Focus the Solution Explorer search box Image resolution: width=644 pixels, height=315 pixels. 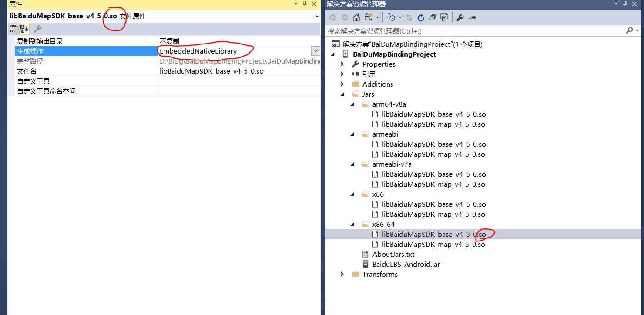point(475,31)
